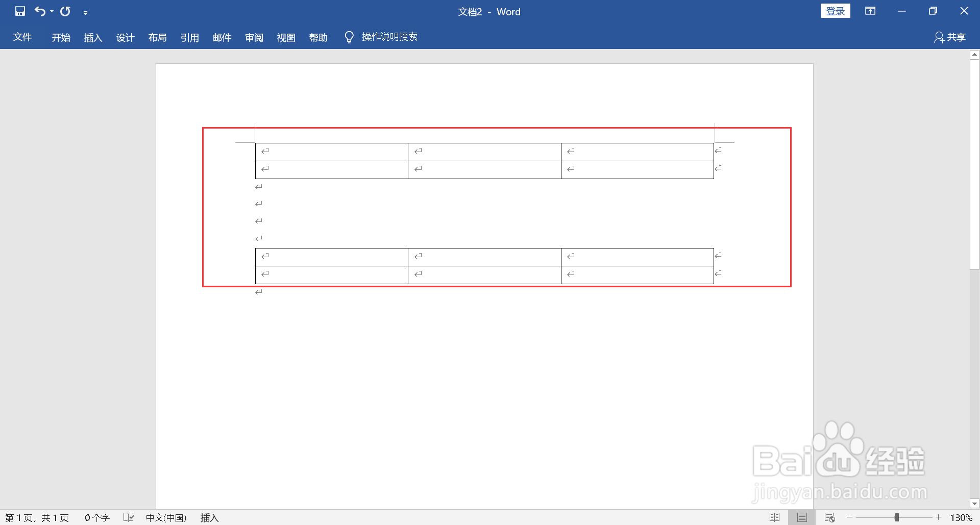Click the 操作说明搜索 search field
This screenshot has height=525, width=980.
[390, 37]
